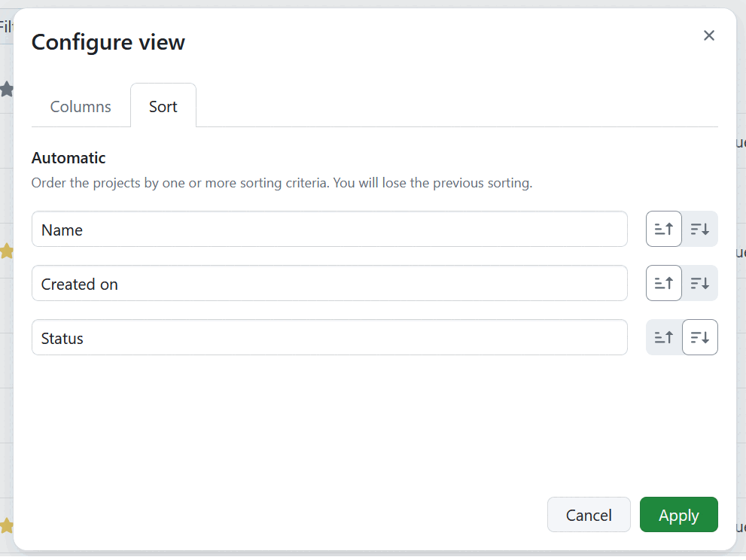Sort Name in ascending order
This screenshot has height=560, width=746.
pos(663,229)
